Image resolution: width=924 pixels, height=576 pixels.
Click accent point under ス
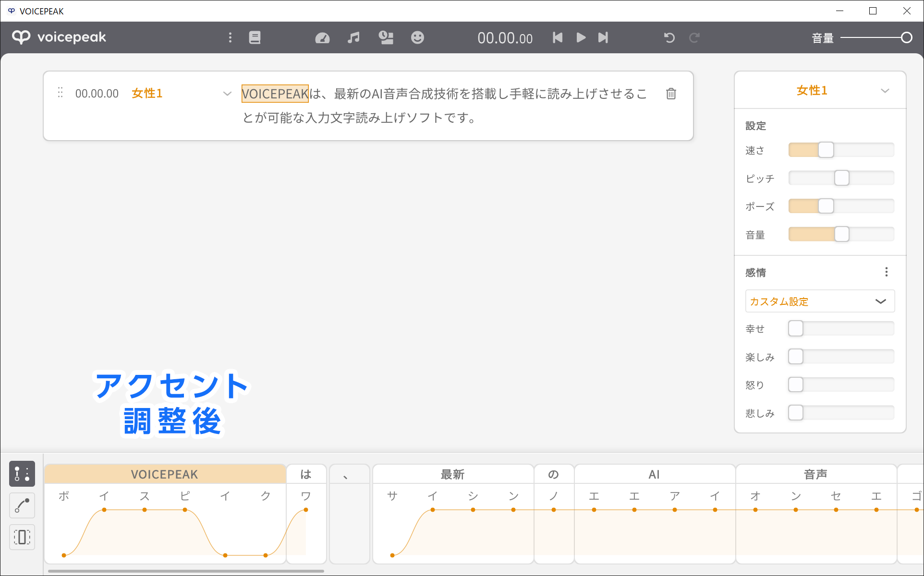click(x=145, y=510)
